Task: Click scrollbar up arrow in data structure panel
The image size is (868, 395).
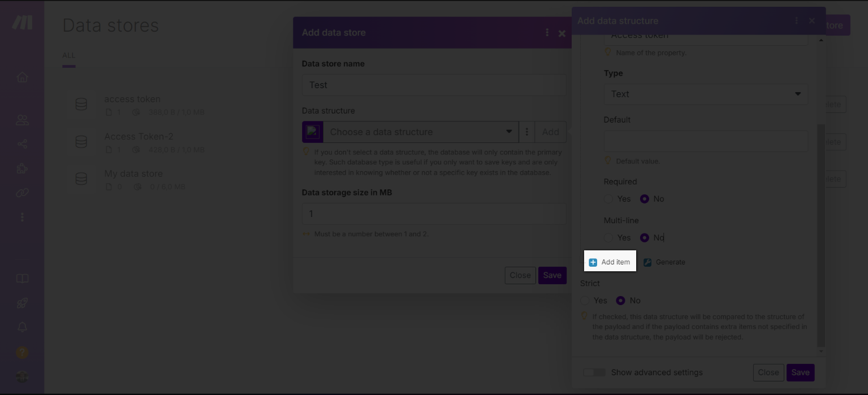Action: tap(821, 40)
